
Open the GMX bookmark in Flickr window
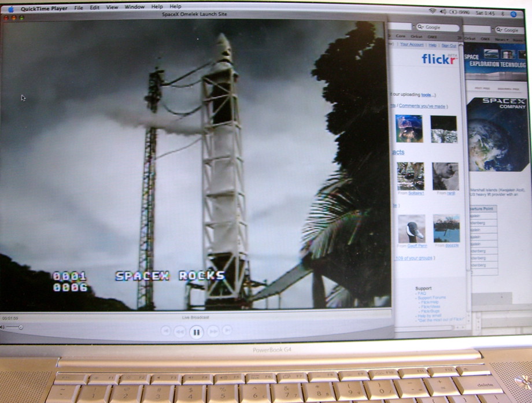432,36
